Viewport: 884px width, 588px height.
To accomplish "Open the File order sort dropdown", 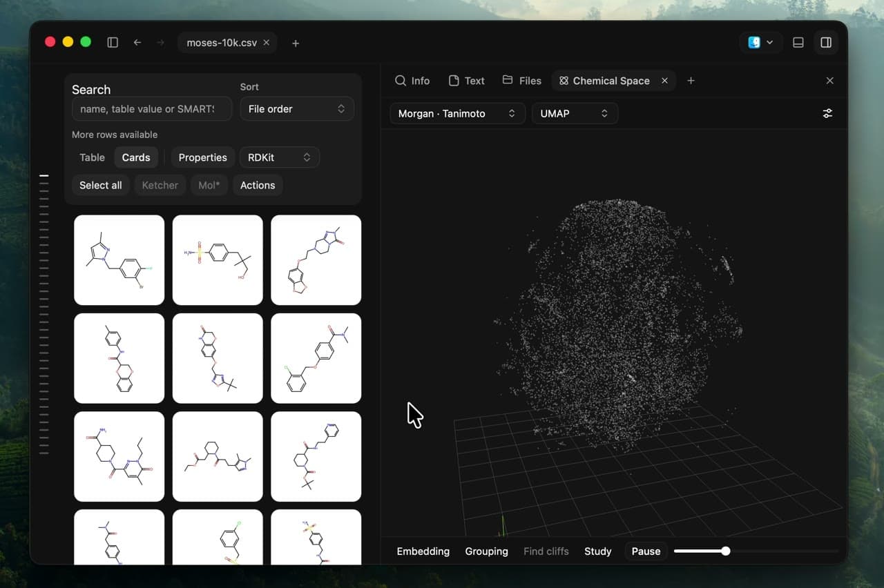I will (x=297, y=109).
